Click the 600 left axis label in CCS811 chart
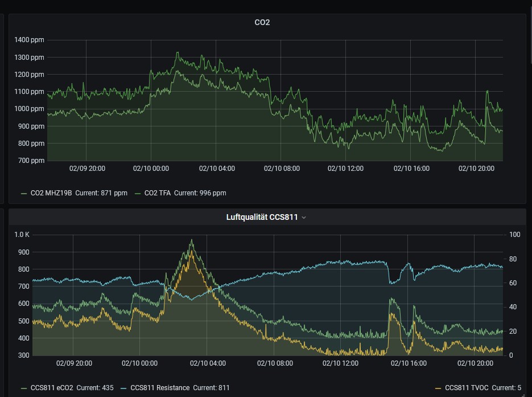Image resolution: width=532 pixels, height=397 pixels. point(24,304)
